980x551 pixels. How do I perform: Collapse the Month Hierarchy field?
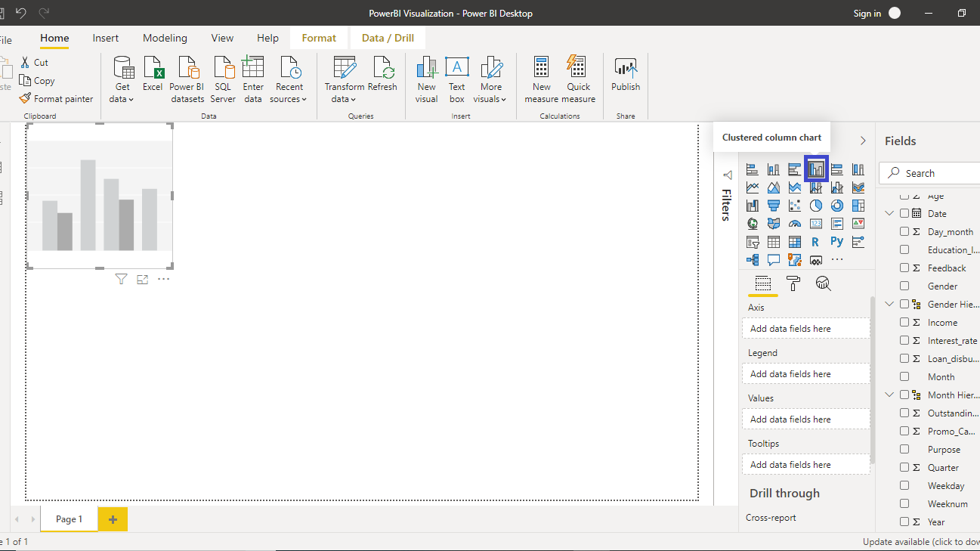click(889, 395)
